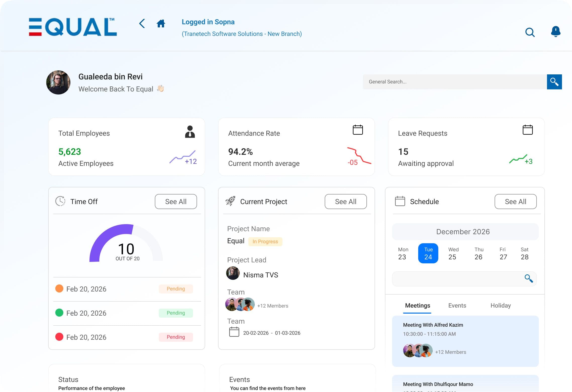See all Current Project items
The image size is (572, 392).
pos(346,202)
